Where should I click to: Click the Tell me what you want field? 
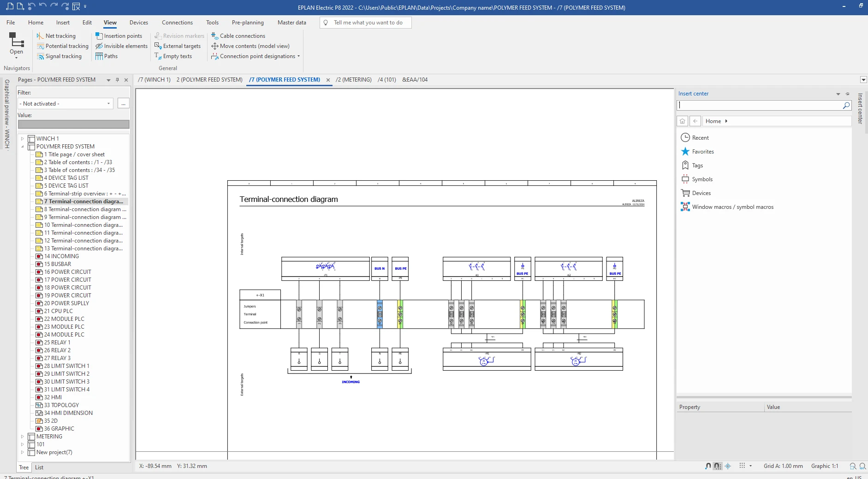pos(368,23)
